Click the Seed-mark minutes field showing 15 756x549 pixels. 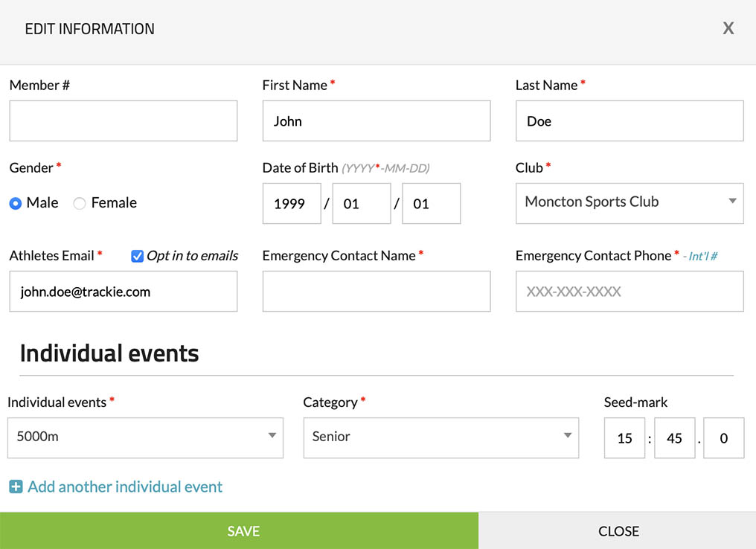624,438
